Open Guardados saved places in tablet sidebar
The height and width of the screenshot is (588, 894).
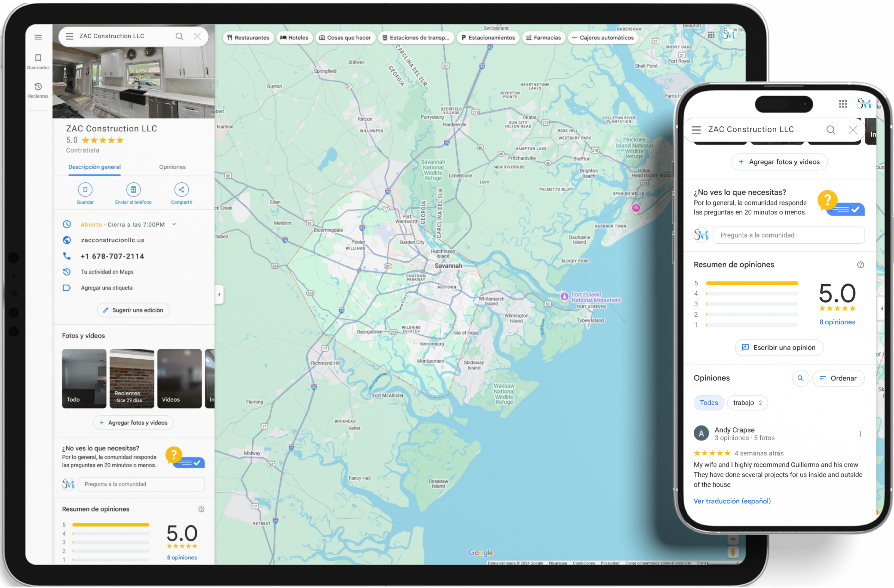tap(38, 62)
